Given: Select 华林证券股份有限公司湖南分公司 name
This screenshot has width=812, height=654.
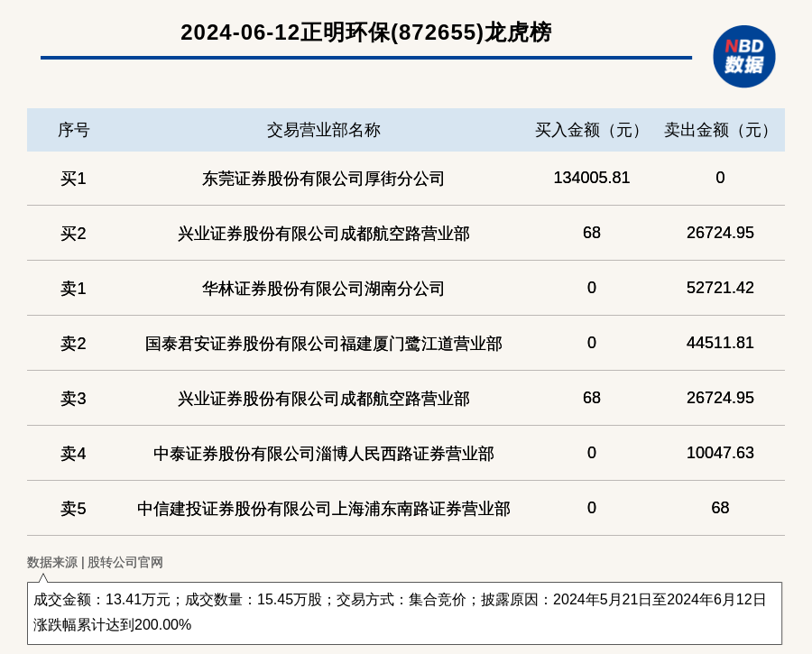Looking at the screenshot, I should [324, 289].
